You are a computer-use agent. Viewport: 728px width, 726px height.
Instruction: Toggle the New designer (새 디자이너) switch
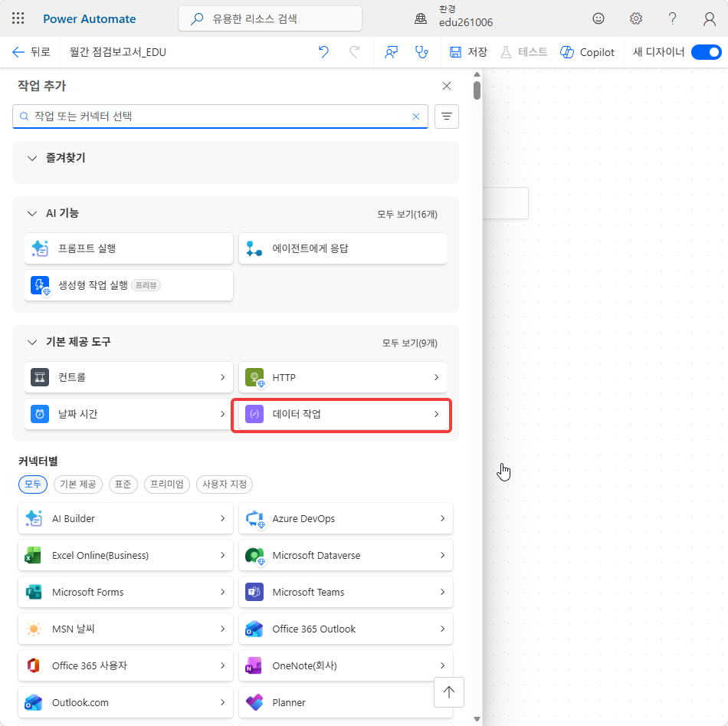[707, 52]
